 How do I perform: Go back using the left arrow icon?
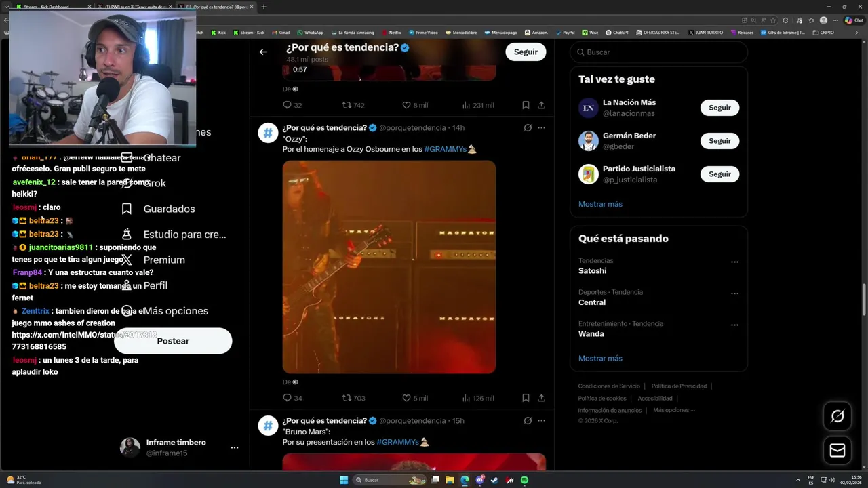(x=263, y=52)
